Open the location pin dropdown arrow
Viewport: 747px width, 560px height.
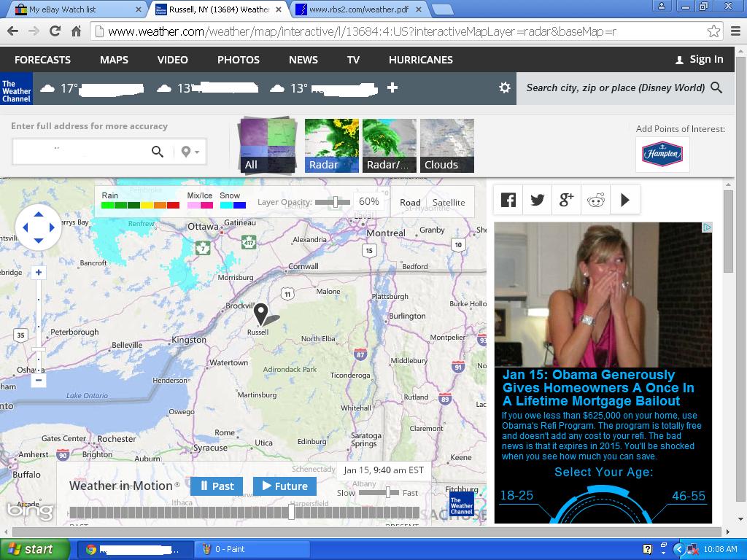pyautogui.click(x=196, y=152)
